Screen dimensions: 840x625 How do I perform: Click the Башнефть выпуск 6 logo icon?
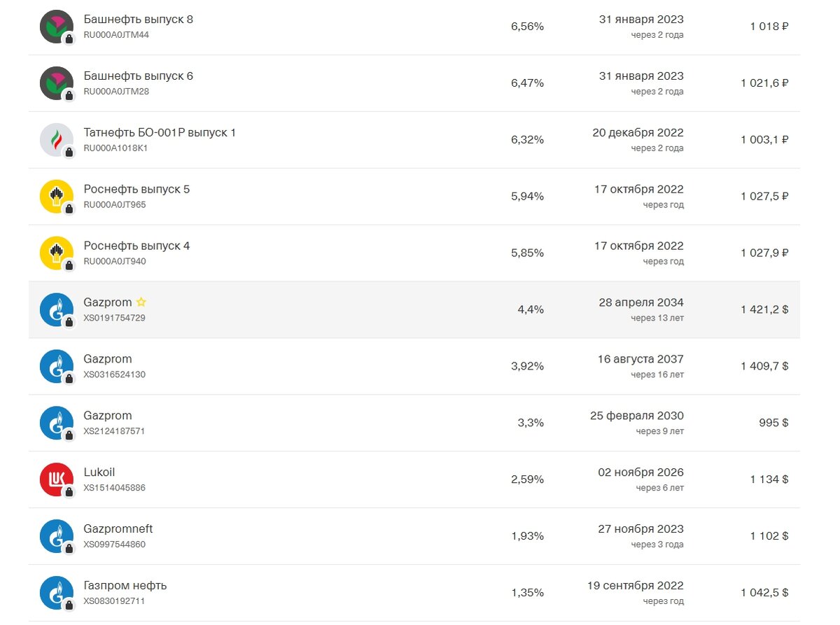57,83
